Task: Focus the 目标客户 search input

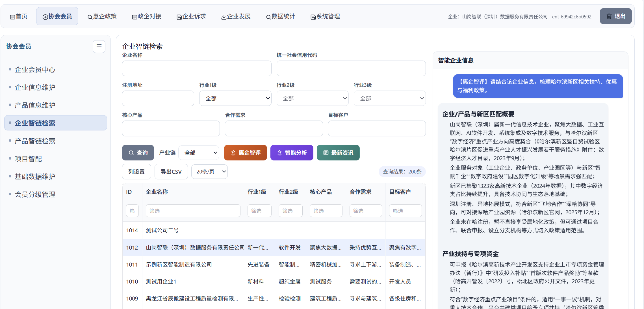Action: click(x=377, y=128)
